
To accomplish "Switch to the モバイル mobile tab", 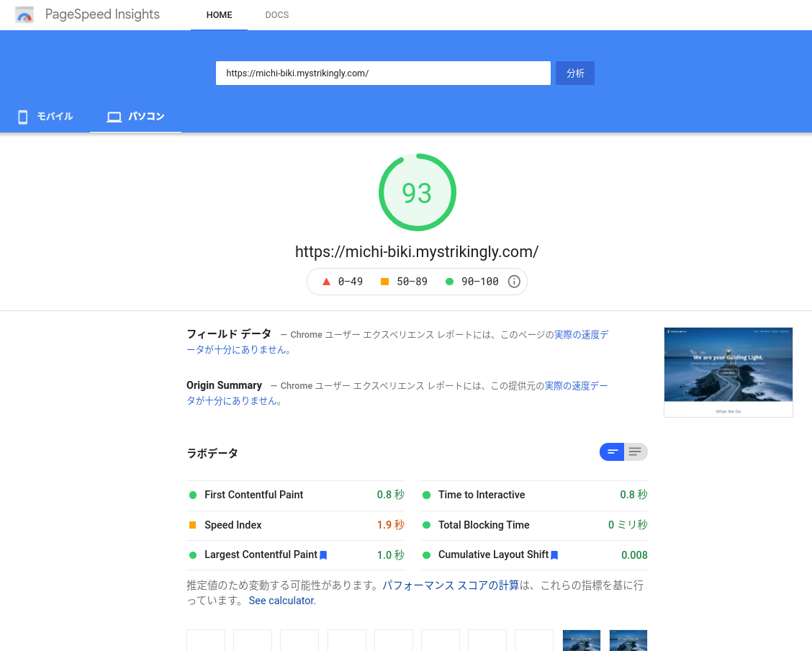I will (x=45, y=117).
